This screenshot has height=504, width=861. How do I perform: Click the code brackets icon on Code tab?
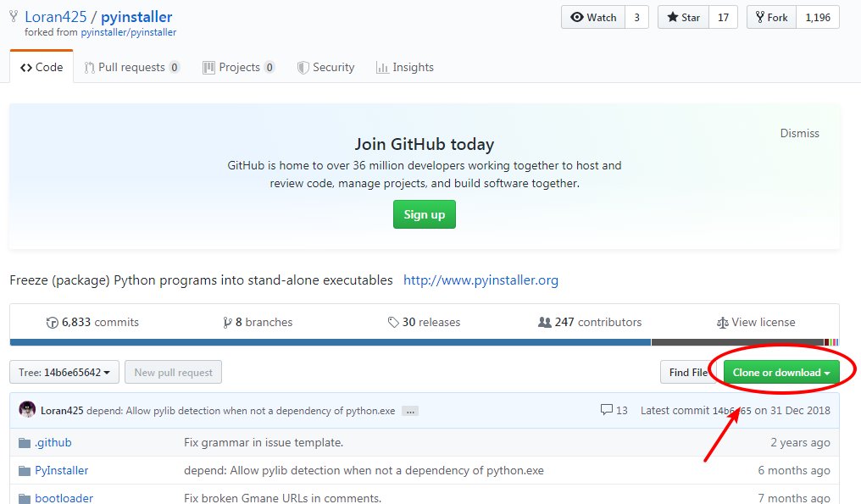[x=25, y=68]
